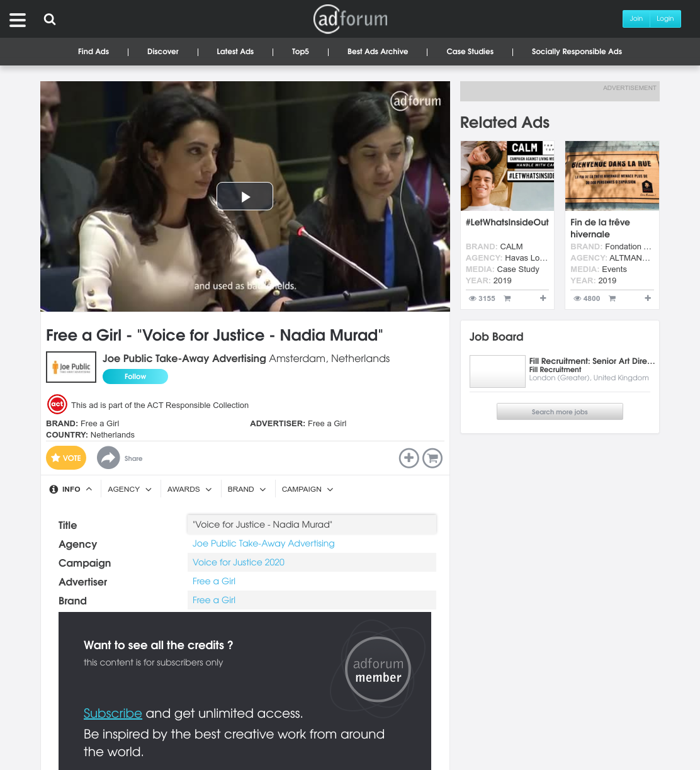
Task: Open Free a Girl brand link in table
Action: [x=214, y=600]
